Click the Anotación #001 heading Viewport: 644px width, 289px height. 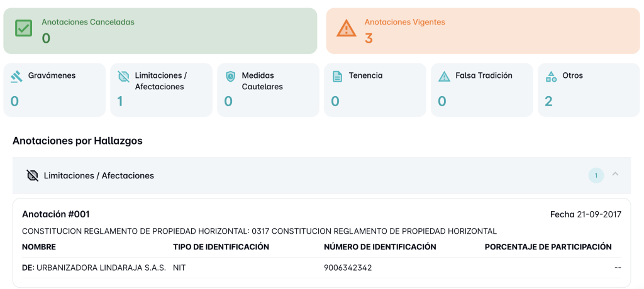pos(56,214)
